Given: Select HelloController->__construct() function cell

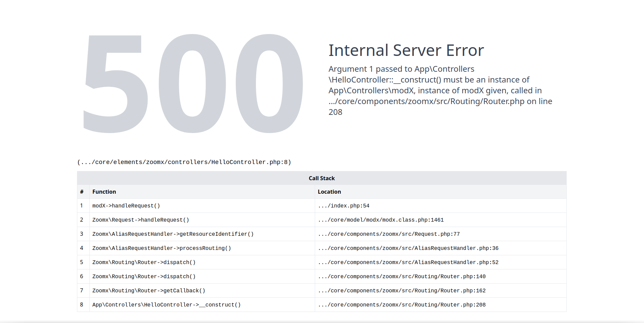Looking at the screenshot, I should (202, 305).
